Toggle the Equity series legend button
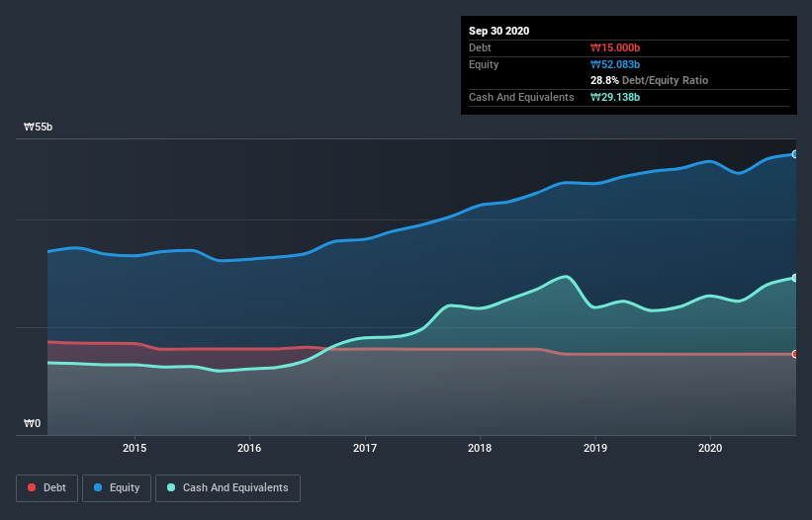 (117, 488)
